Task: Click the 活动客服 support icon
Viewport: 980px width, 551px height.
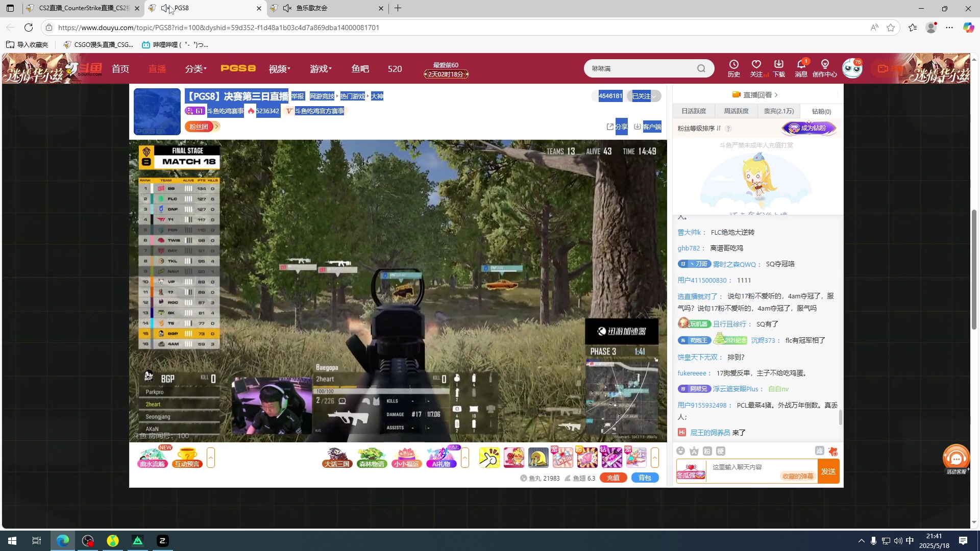Action: [x=956, y=459]
